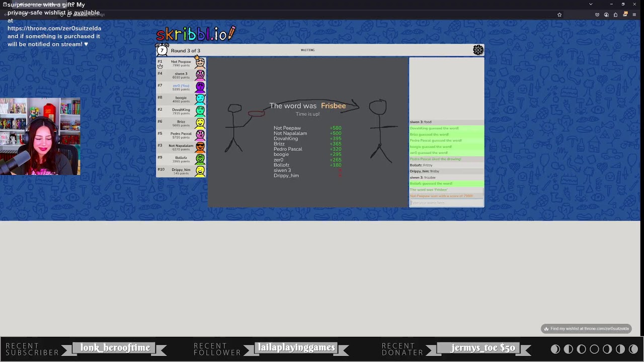Select Not Napalalam's orange sunglasses avatar
The height and width of the screenshot is (362, 644).
[x=200, y=147]
